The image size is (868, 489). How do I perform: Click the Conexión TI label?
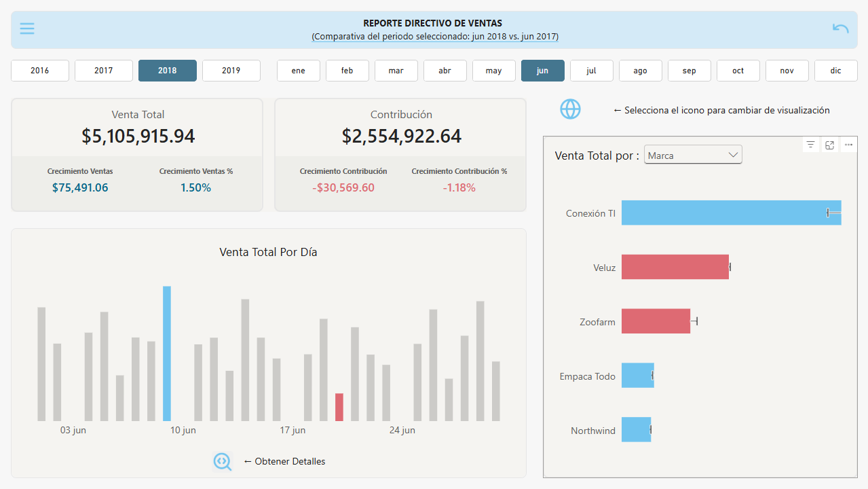[x=590, y=213]
